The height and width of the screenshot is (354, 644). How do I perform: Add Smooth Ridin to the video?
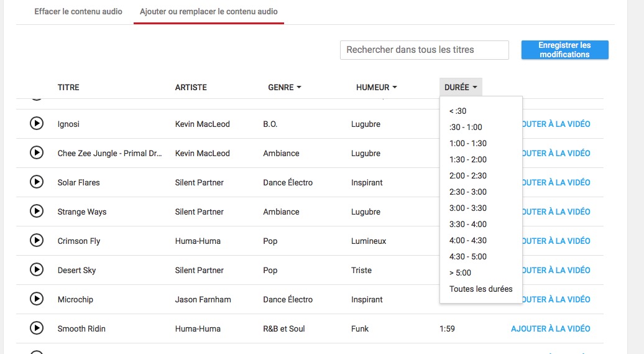[x=550, y=328]
